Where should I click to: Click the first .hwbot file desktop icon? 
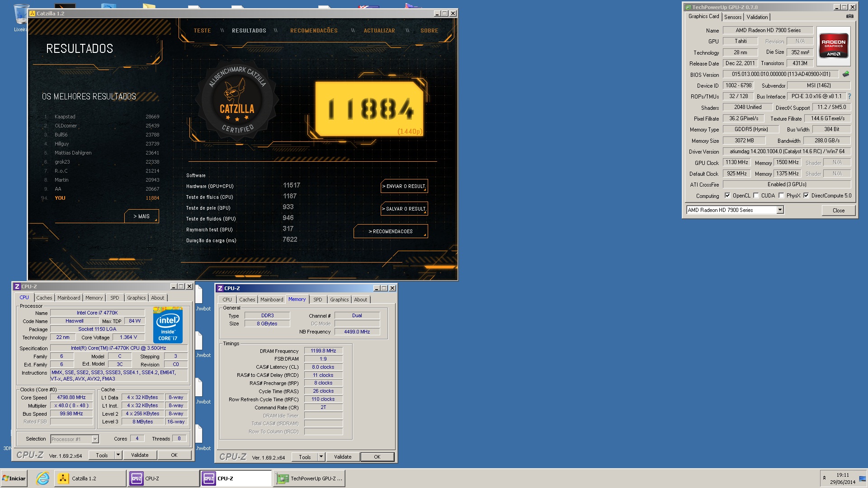click(202, 298)
